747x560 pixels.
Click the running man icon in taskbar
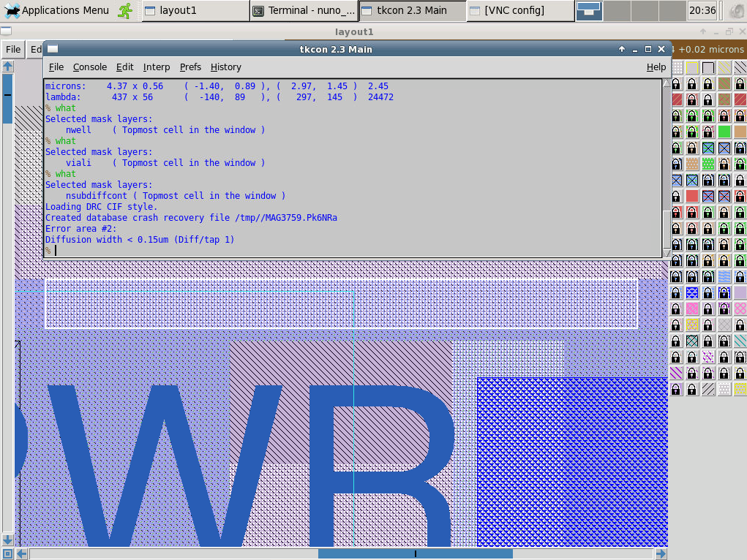point(125,10)
